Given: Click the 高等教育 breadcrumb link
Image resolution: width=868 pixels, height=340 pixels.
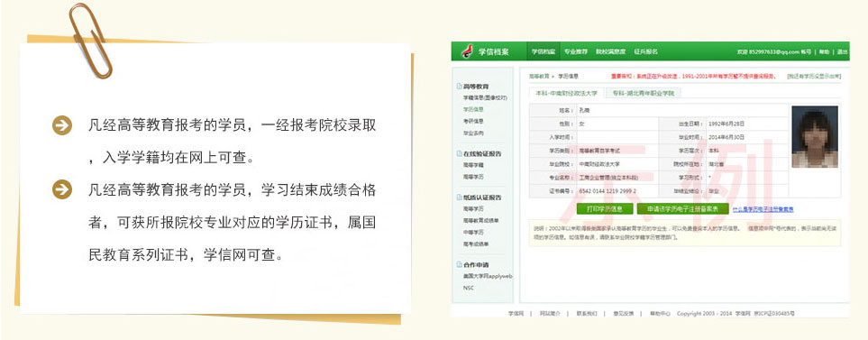Looking at the screenshot, I should (539, 76).
